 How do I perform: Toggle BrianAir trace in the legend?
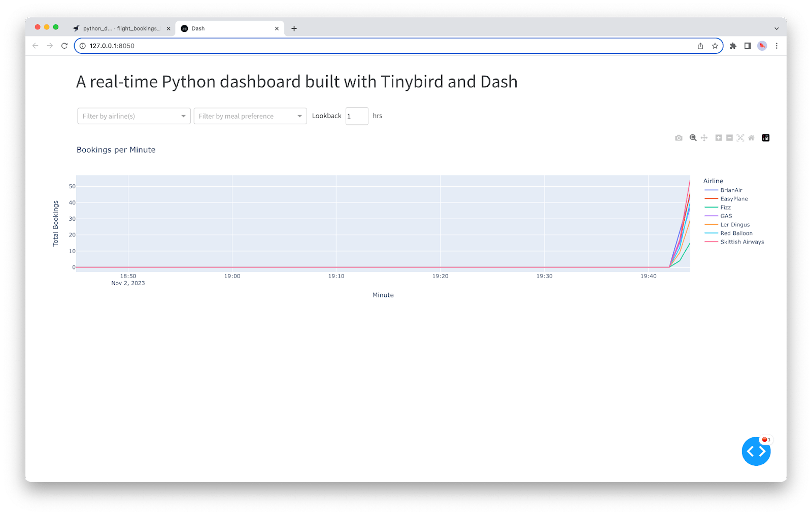coord(731,190)
